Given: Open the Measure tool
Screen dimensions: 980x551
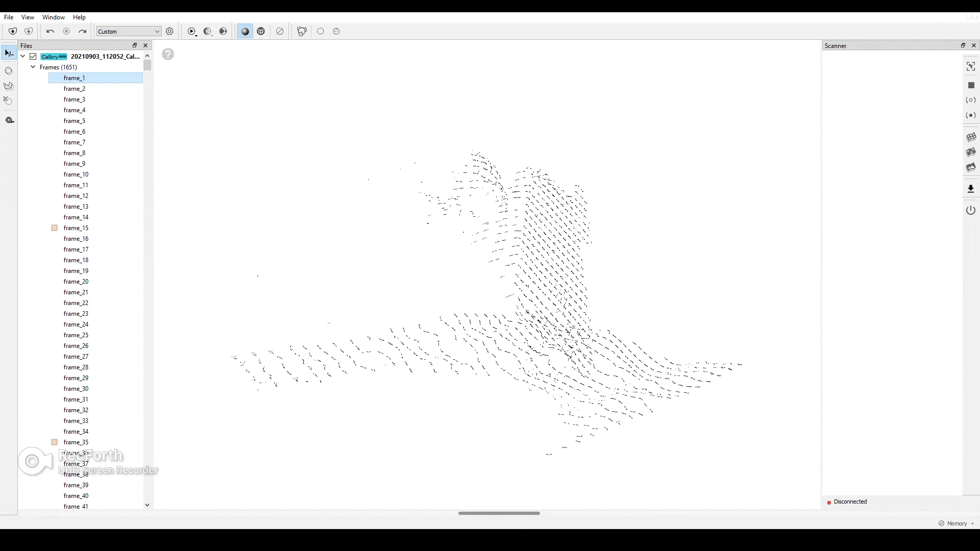Looking at the screenshot, I should 9,120.
